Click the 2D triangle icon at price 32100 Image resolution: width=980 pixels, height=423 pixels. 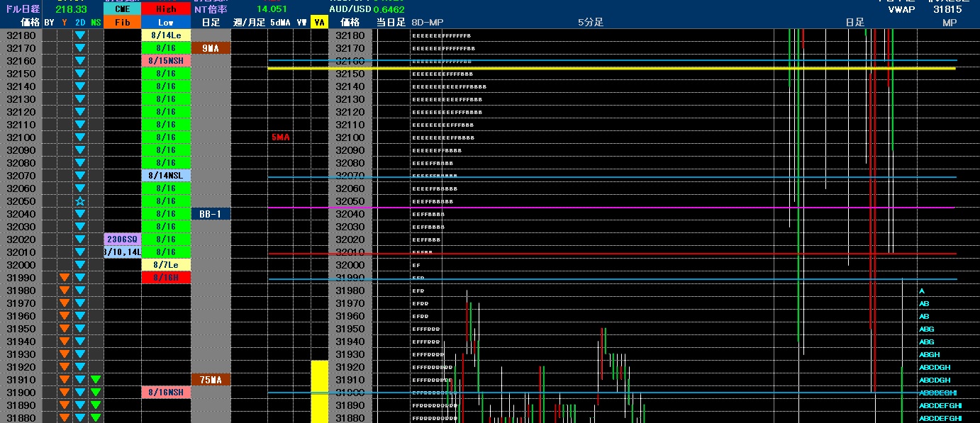80,137
